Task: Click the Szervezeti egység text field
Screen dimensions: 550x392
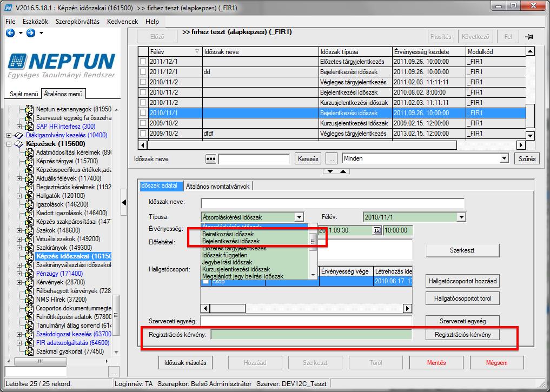Action: tap(306, 321)
